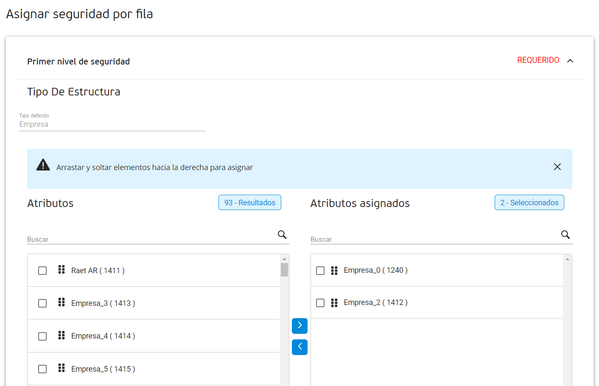This screenshot has width=599, height=386.
Task: Click the left arrow unassign button
Action: pos(300,347)
